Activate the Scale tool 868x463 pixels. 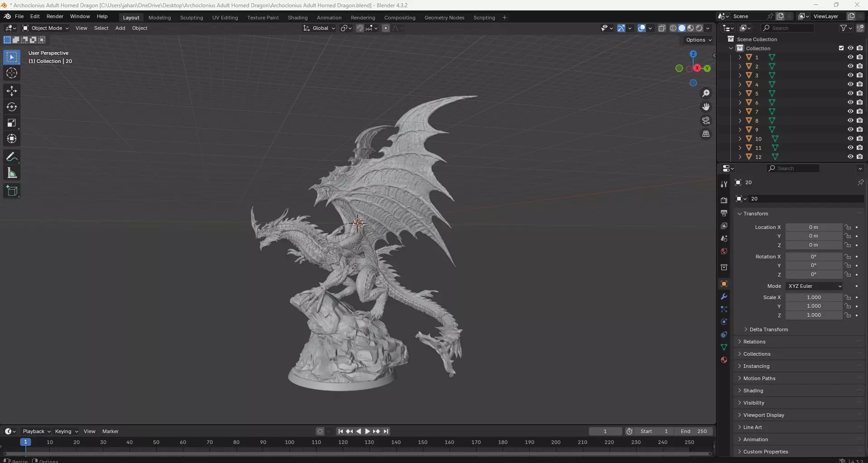point(12,123)
